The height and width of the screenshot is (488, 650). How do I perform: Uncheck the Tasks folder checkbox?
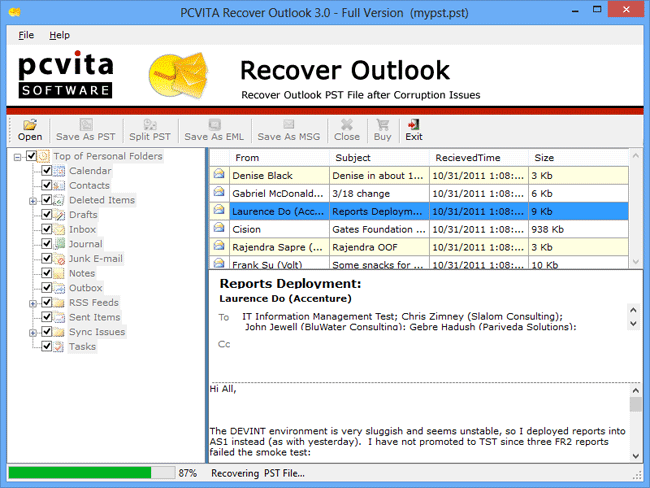point(46,346)
